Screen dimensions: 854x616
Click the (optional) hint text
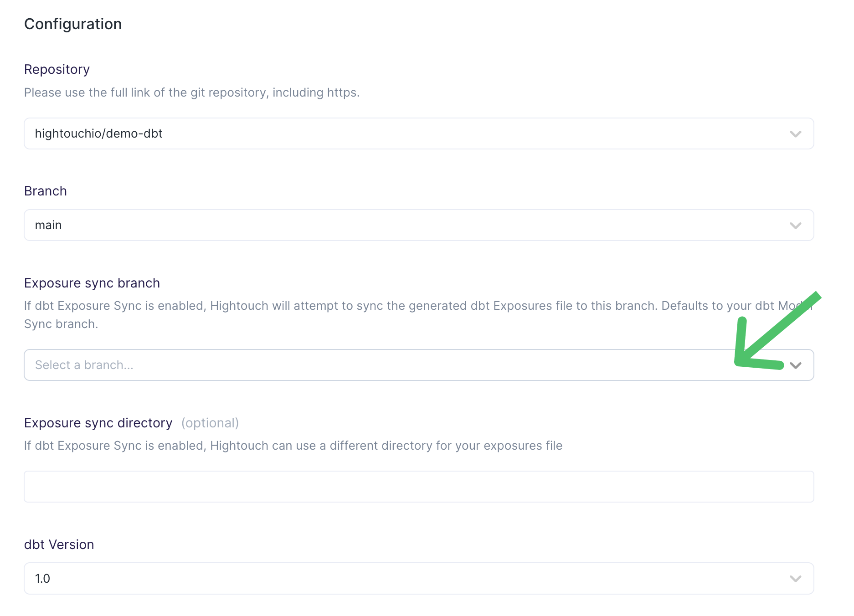(x=210, y=423)
